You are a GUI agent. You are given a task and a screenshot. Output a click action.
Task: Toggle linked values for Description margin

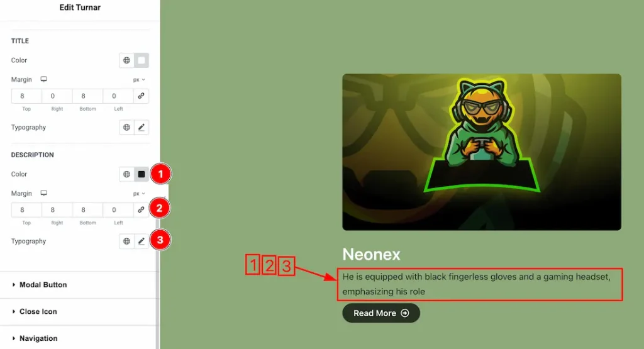point(141,209)
